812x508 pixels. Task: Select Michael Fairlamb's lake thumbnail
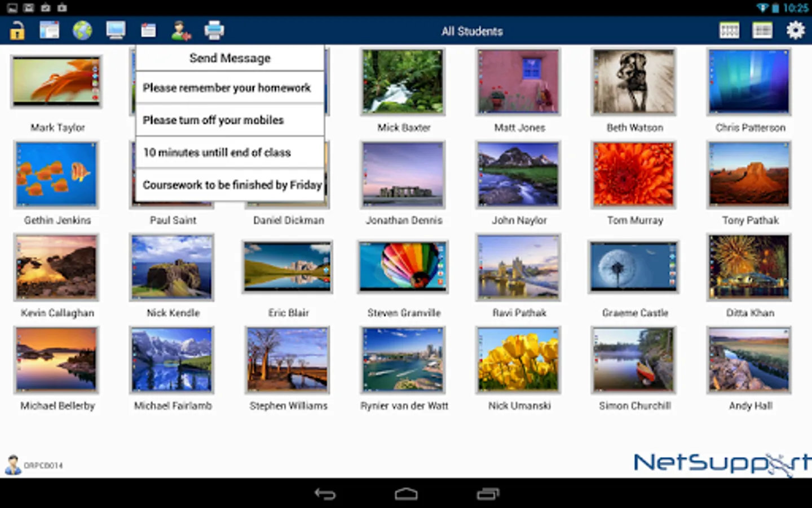click(172, 360)
